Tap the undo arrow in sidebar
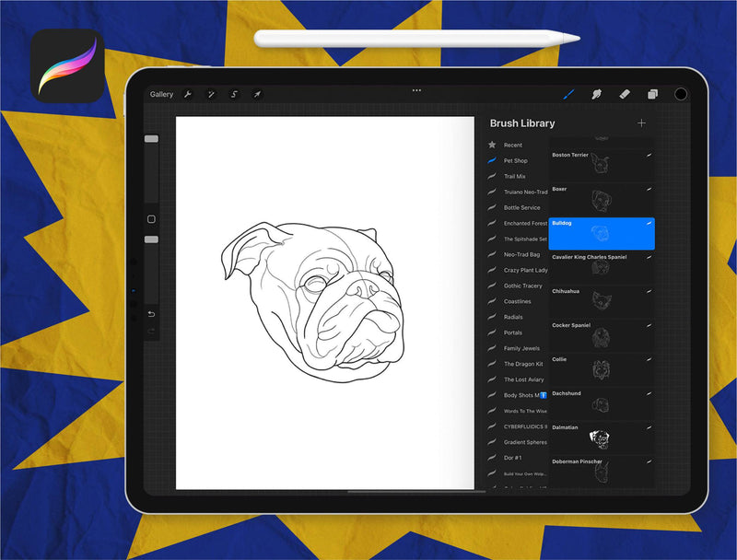This screenshot has height=560, width=737. tap(151, 314)
